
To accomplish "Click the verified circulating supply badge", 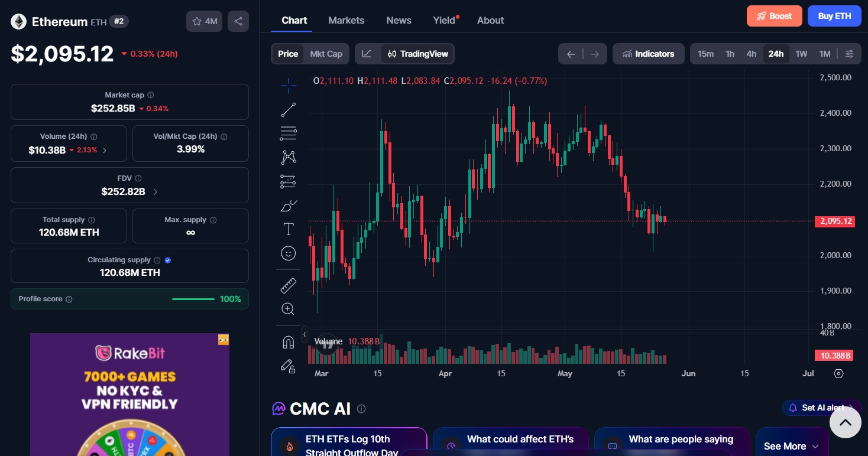I will (x=168, y=260).
